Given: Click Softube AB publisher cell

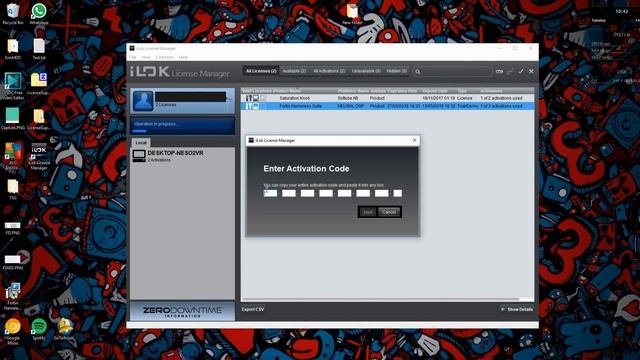Looking at the screenshot, I should (x=348, y=98).
